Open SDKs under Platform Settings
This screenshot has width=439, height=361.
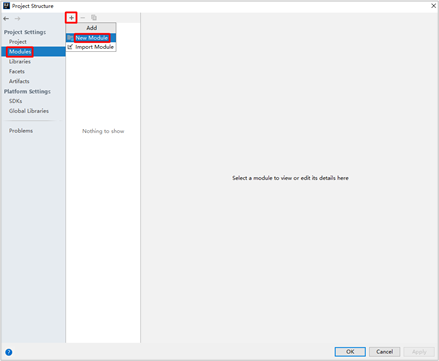pos(16,101)
